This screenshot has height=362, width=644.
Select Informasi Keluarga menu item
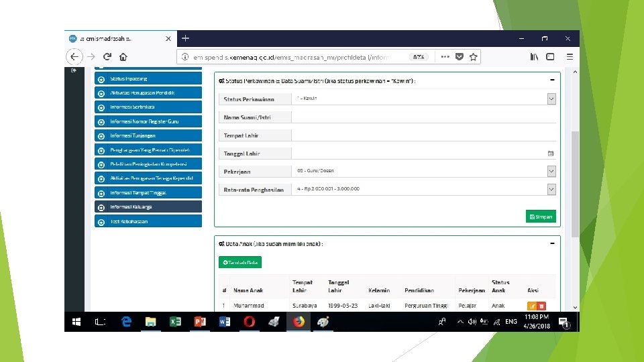[x=148, y=207]
